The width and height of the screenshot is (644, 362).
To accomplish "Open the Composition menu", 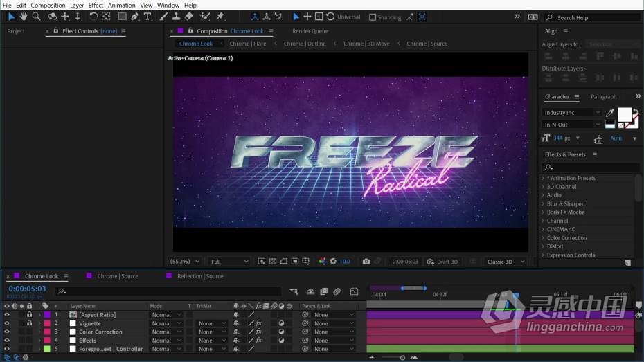I will tap(48, 6).
